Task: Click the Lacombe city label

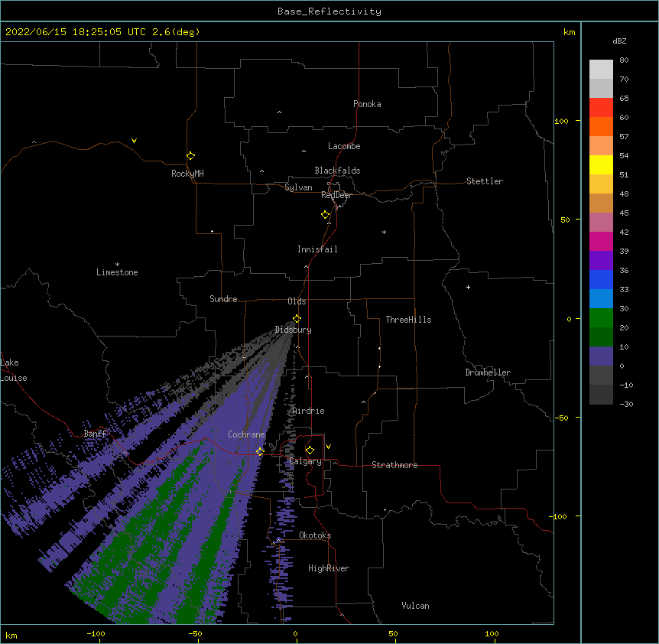Action: (344, 146)
